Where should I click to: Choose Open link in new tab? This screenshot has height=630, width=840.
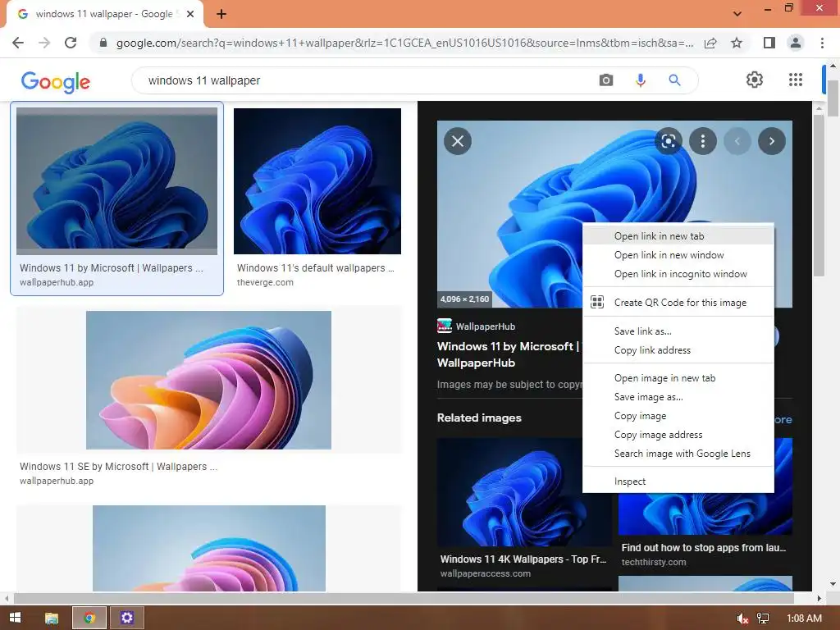pyautogui.click(x=678, y=236)
